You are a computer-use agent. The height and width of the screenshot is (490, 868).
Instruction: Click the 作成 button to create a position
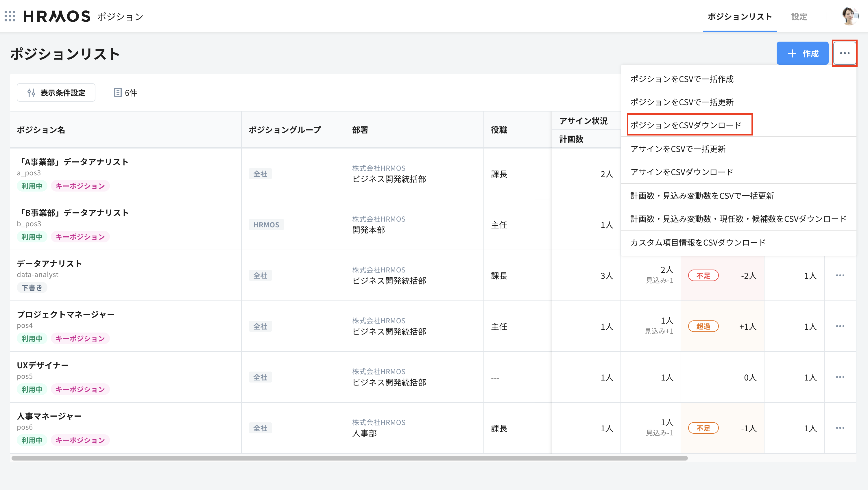(x=802, y=53)
